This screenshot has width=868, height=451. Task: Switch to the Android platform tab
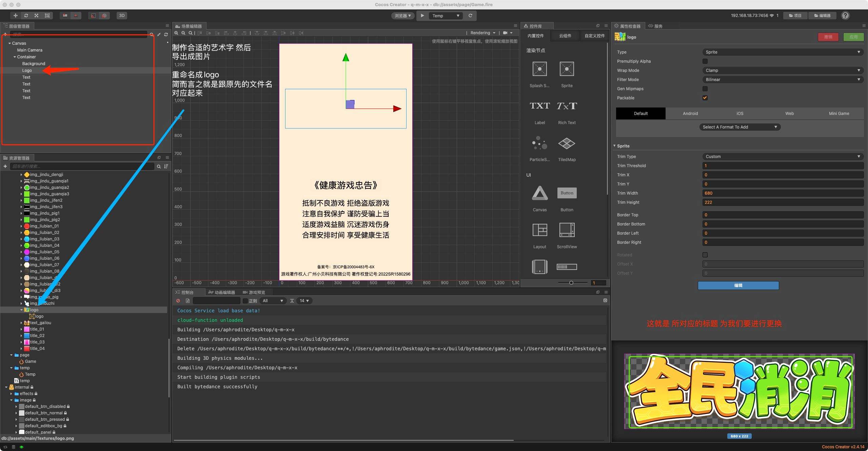click(690, 114)
